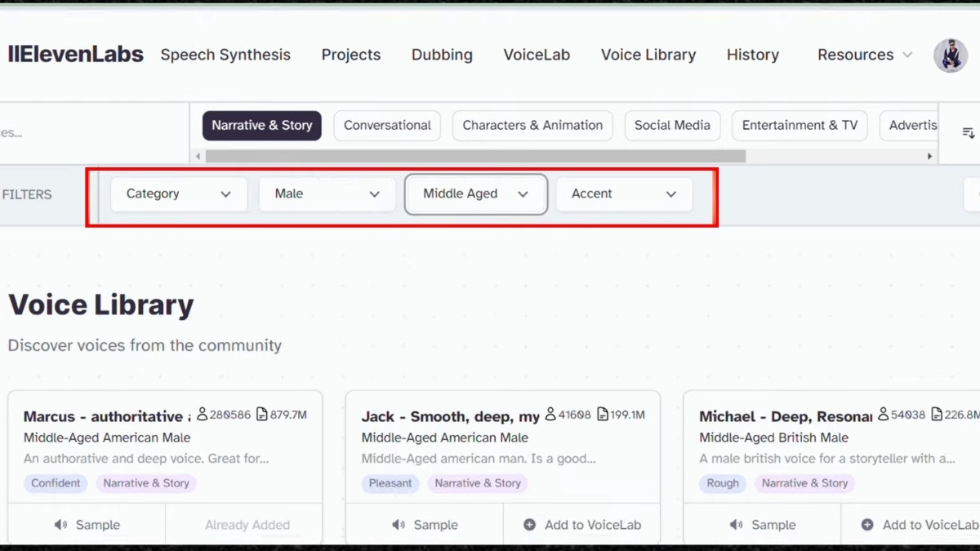The height and width of the screenshot is (551, 980).
Task: Expand the Category filter dropdown
Action: point(179,194)
